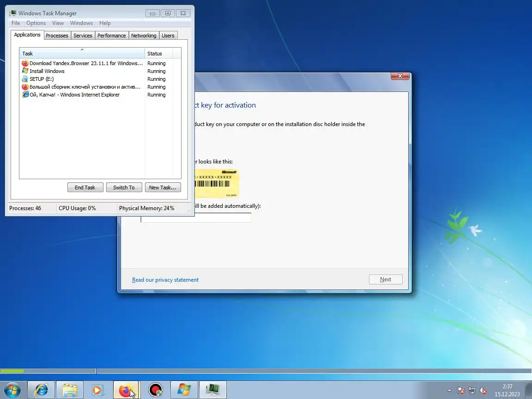Click Physical Memory: 24% in status bar
The width and height of the screenshot is (532, 399).
pyautogui.click(x=146, y=208)
